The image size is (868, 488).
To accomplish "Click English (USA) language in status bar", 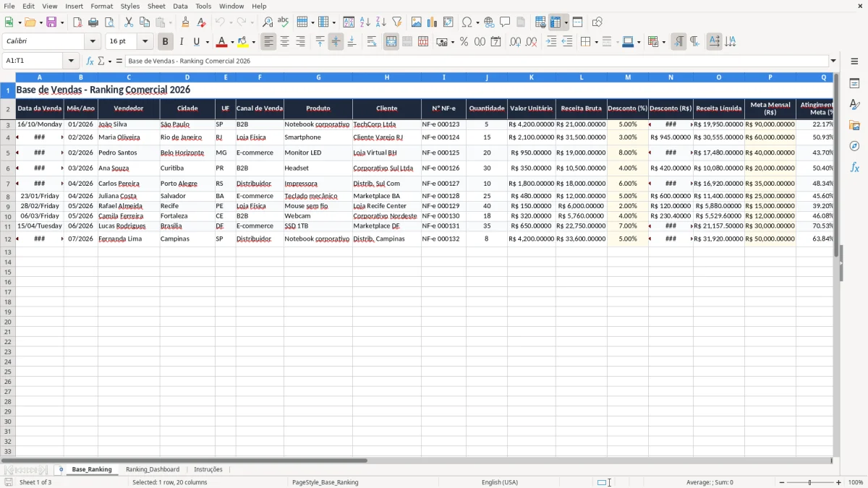I will 500,482.
